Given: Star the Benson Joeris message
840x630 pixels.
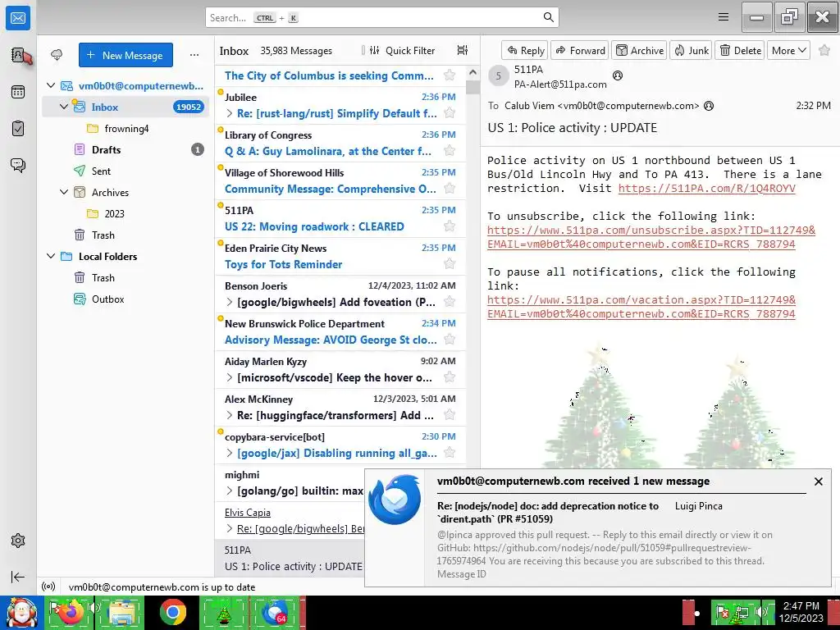Looking at the screenshot, I should (450, 302).
